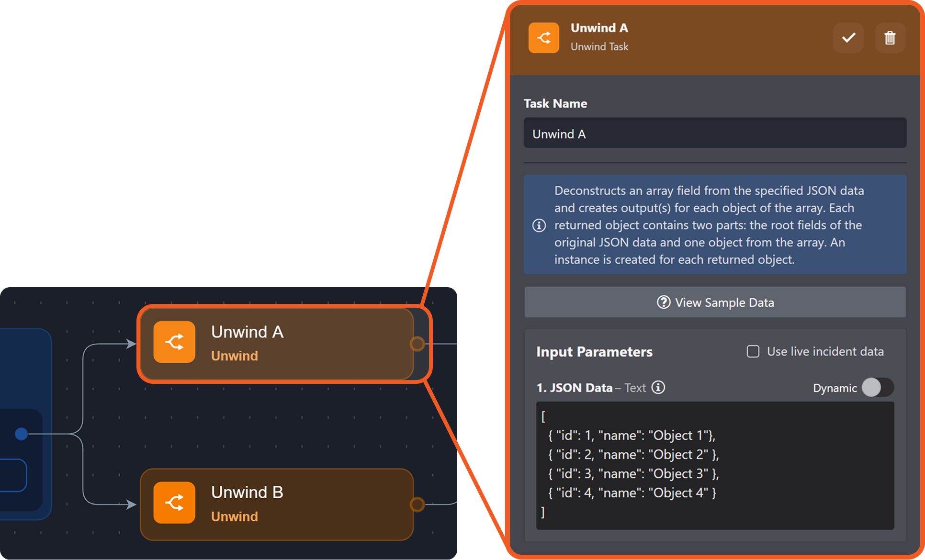Click the info icon in description box
Screen dimensions: 925x560
539,225
